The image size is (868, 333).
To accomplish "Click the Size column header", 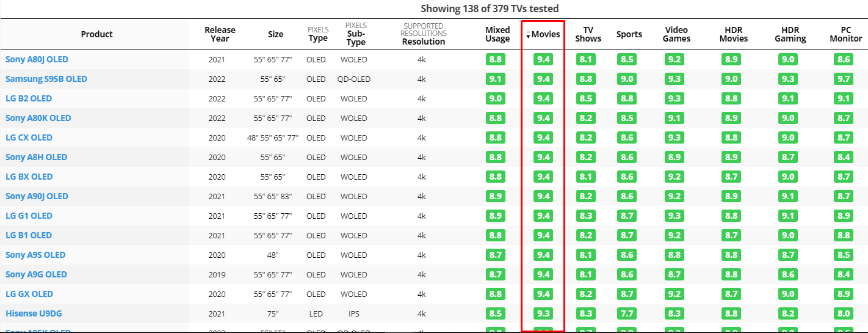I will [275, 34].
